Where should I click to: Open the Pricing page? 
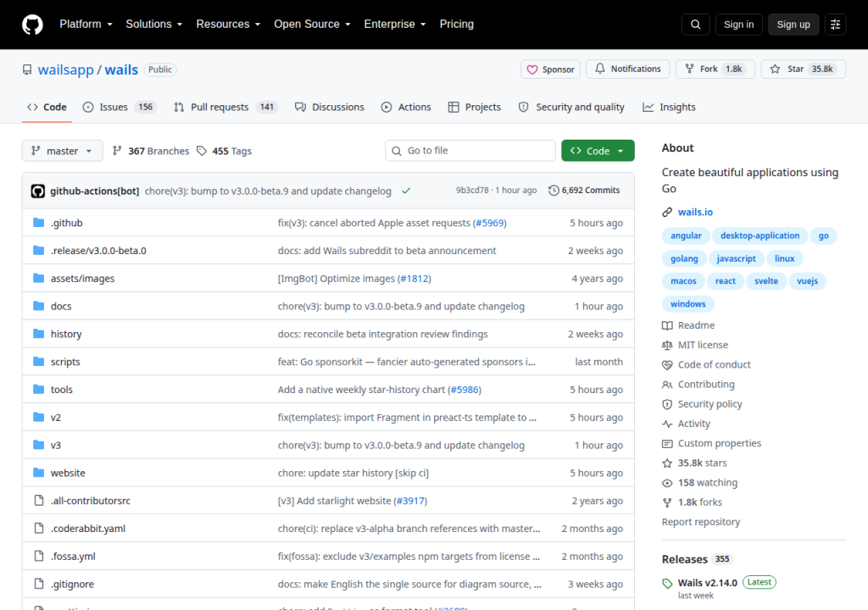(457, 25)
